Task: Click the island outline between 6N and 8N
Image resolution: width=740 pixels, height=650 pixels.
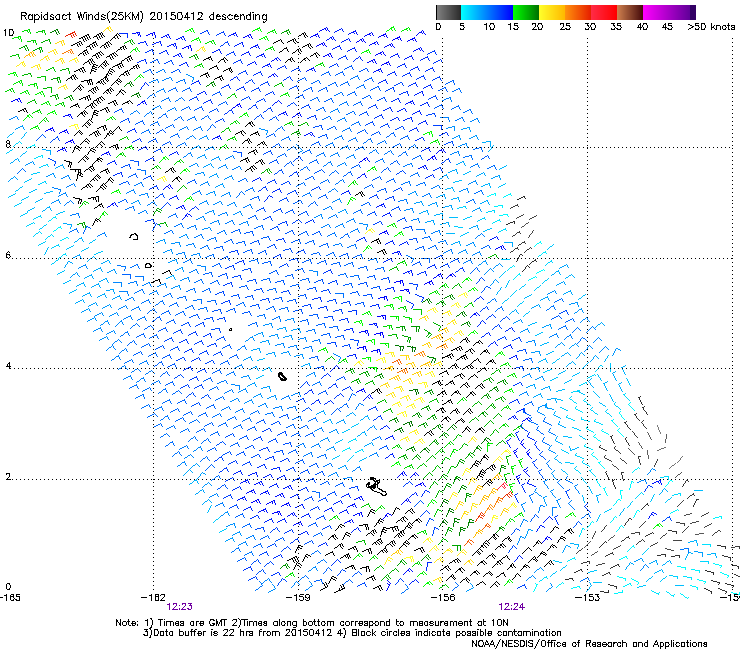Action: [134, 236]
